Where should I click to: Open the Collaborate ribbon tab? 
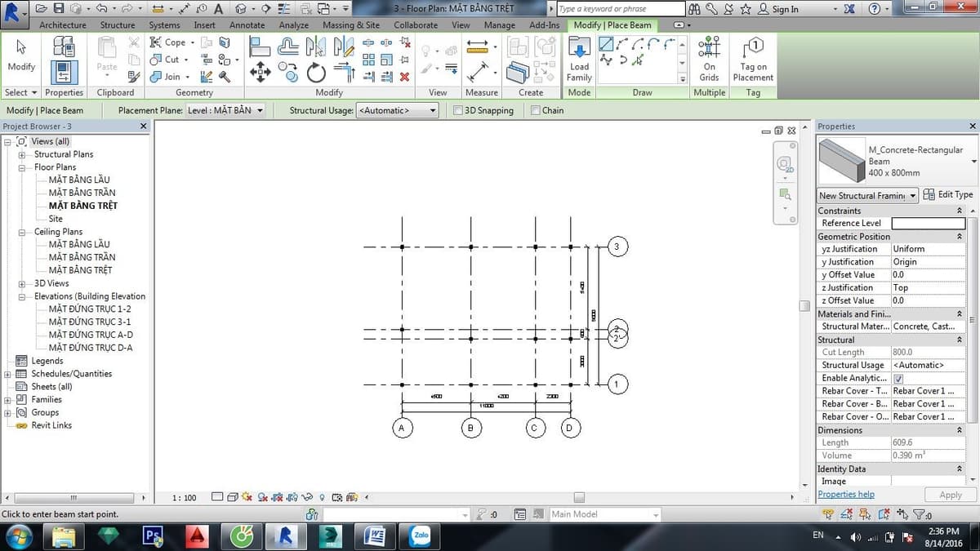click(x=416, y=25)
